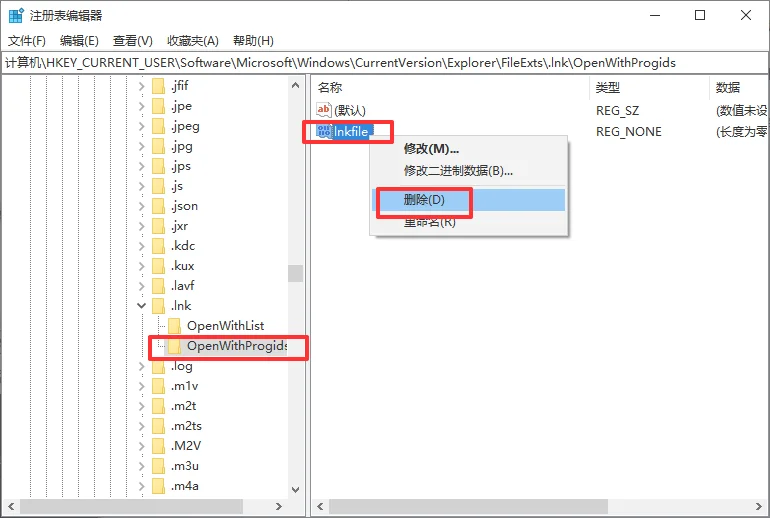Select the .log tree item label
Viewport: 770px width, 518px height.
(182, 366)
